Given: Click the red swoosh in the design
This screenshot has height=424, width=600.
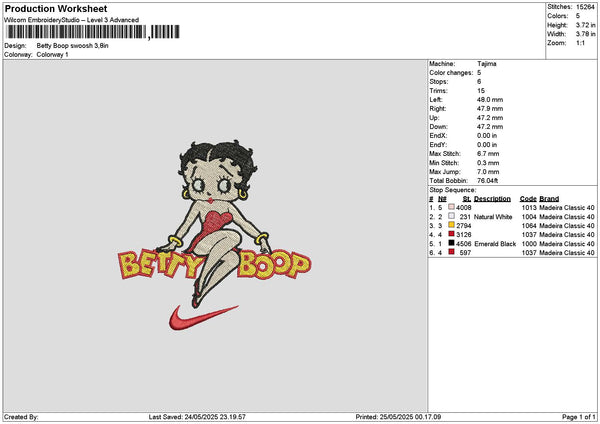Looking at the screenshot, I should point(203,318).
